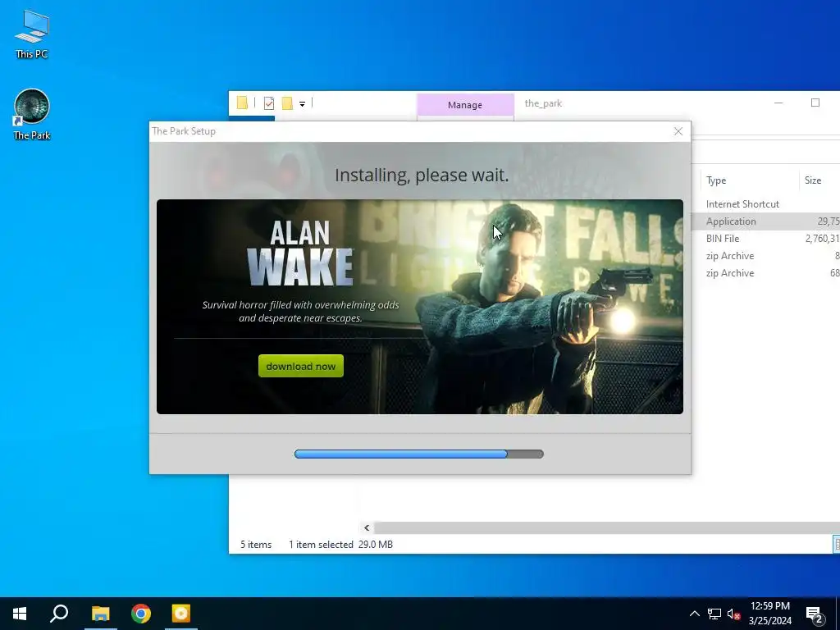This screenshot has width=840, height=630.
Task: Click the 29.0 MB status bar text
Action: (x=376, y=545)
